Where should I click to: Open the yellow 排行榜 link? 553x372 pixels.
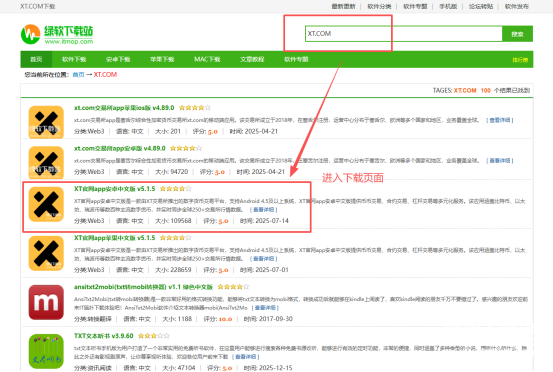coord(520,60)
